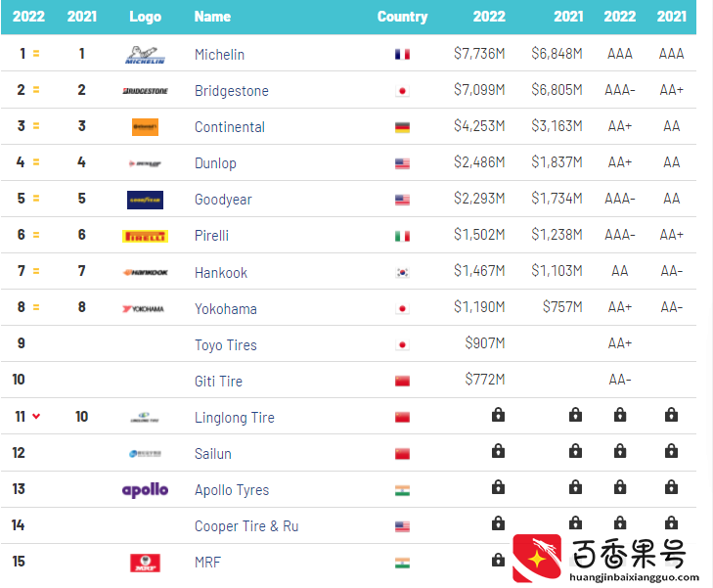Open the Apollo Tyres brand link
The height and width of the screenshot is (588, 713).
click(x=232, y=490)
